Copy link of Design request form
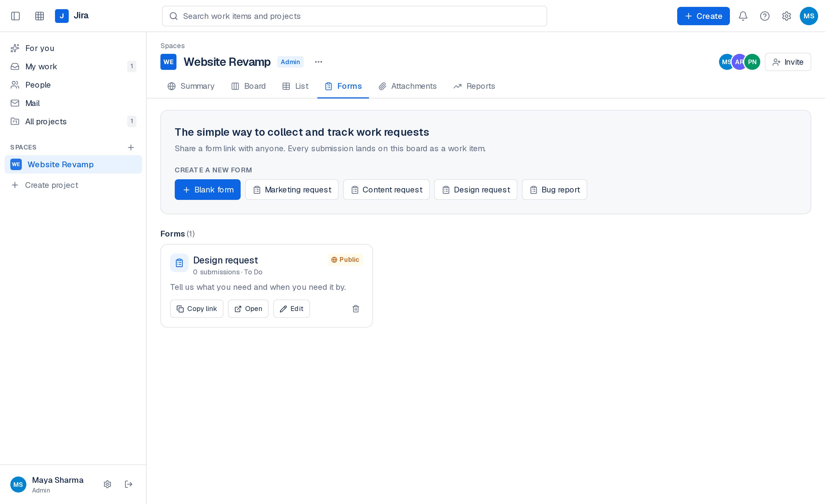825x504 pixels. click(x=197, y=309)
